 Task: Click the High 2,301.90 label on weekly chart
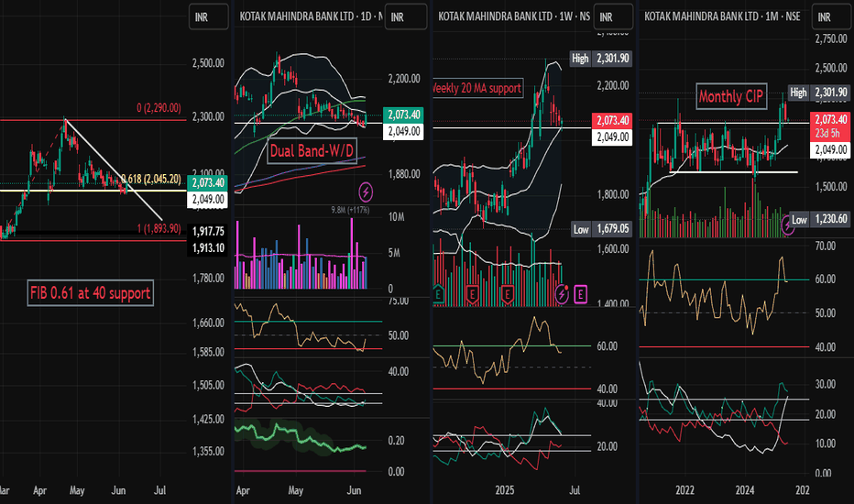coord(601,59)
